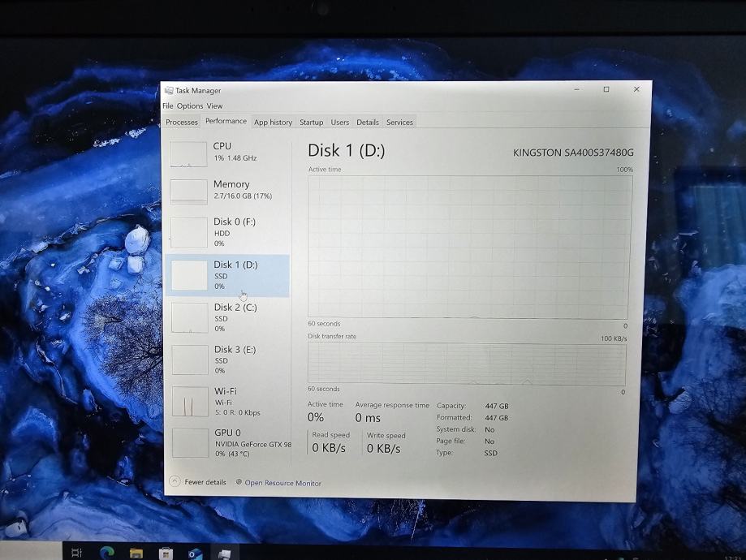Click the CPU usage mini graph thumbnail
The image size is (746, 560).
(x=188, y=153)
